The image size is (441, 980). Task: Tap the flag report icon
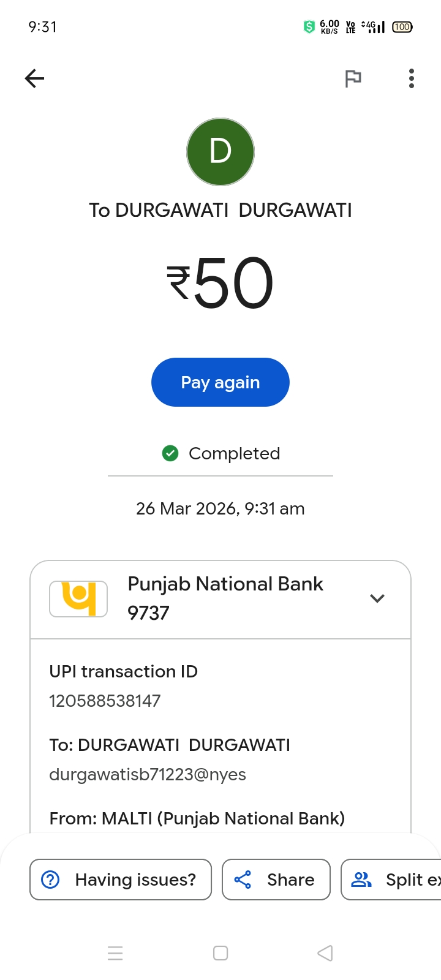(353, 78)
